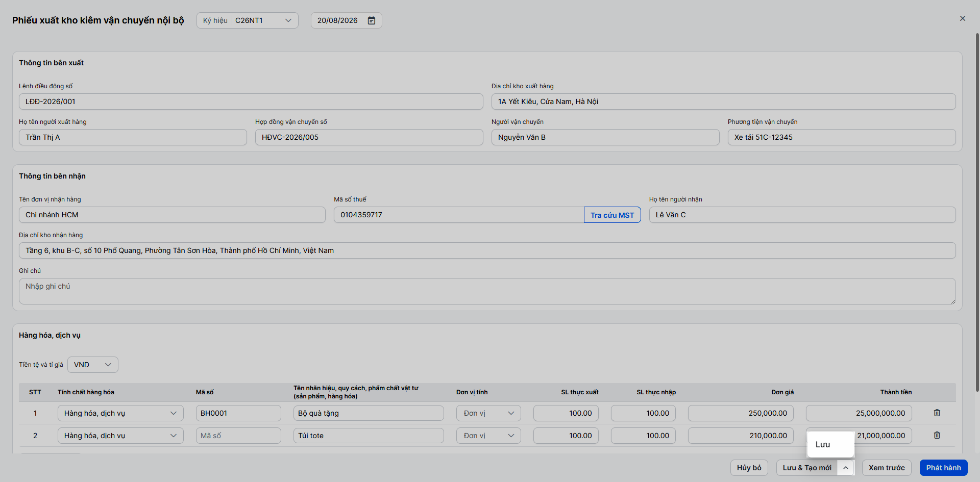Edit Hợp đồng vận chuyển số field
This screenshot has width=980, height=482.
pyautogui.click(x=369, y=137)
